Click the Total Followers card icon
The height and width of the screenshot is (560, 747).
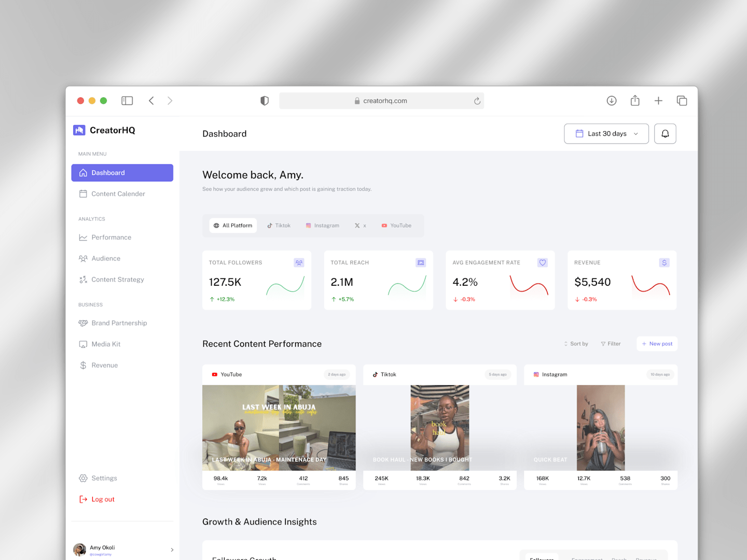click(299, 263)
